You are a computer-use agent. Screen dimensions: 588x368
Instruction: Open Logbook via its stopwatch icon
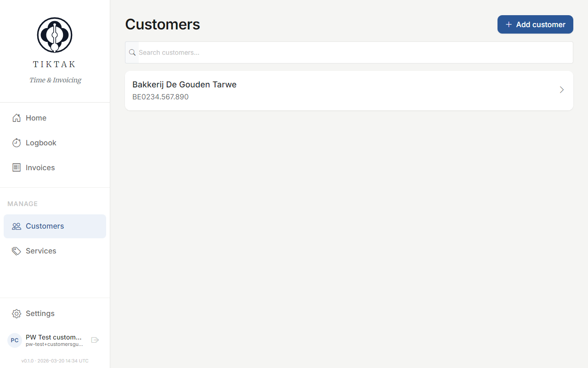[16, 143]
